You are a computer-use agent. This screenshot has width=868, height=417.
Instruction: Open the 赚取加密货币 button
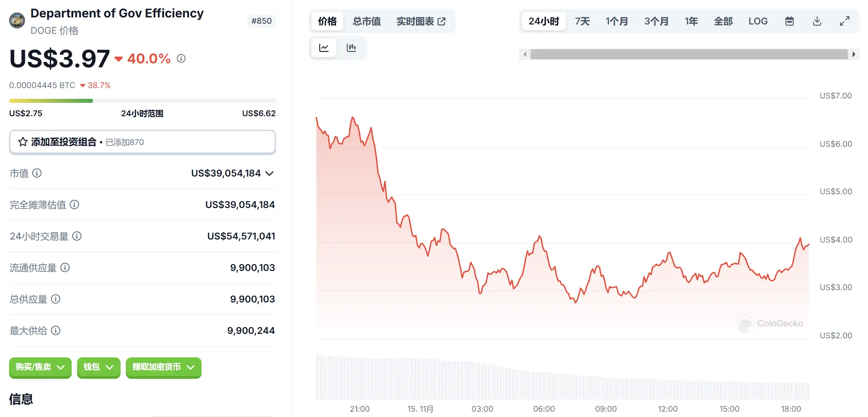point(163,367)
